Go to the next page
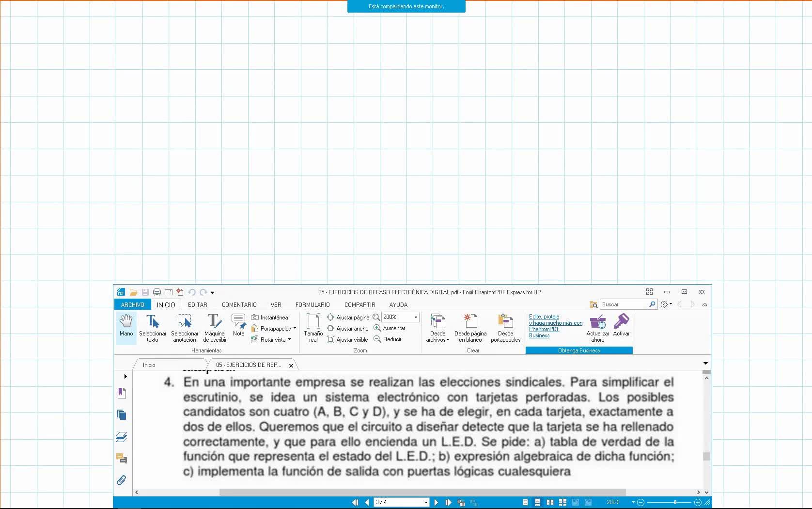This screenshot has height=509, width=812. click(x=436, y=503)
